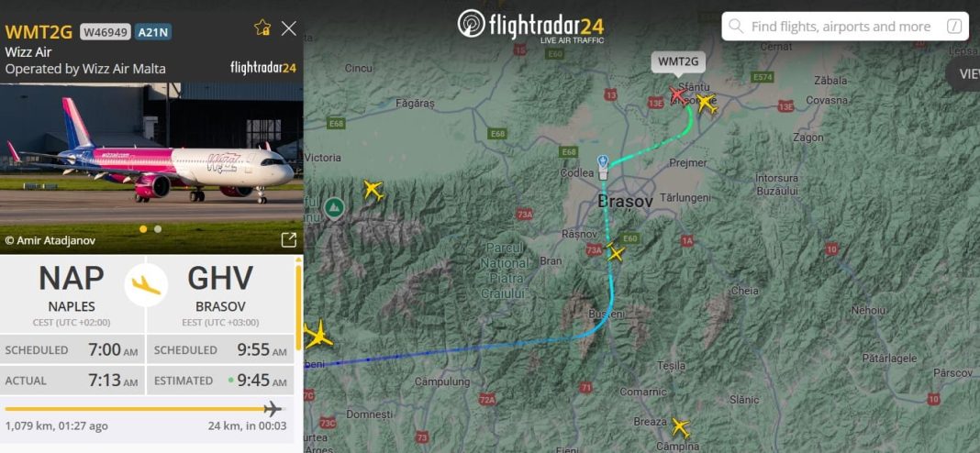The width and height of the screenshot is (980, 453).
Task: Click the flight details panel scrollbar
Action: 299,308
